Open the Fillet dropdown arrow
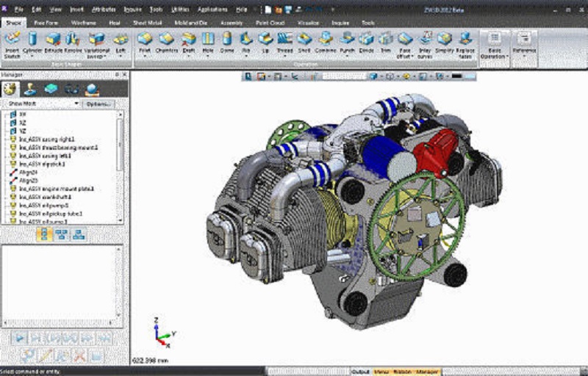The image size is (588, 376). (145, 57)
